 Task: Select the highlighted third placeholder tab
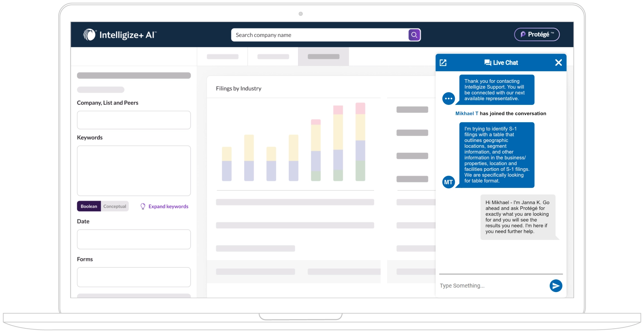[x=323, y=57]
